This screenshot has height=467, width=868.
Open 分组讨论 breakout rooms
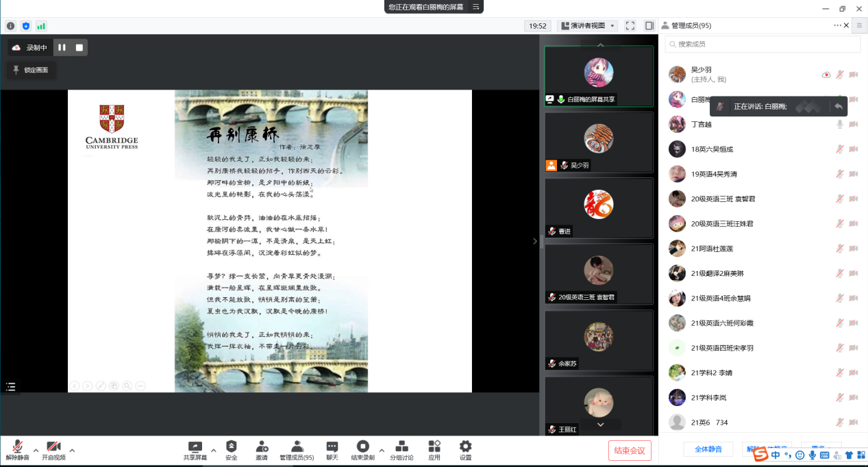[x=401, y=449]
